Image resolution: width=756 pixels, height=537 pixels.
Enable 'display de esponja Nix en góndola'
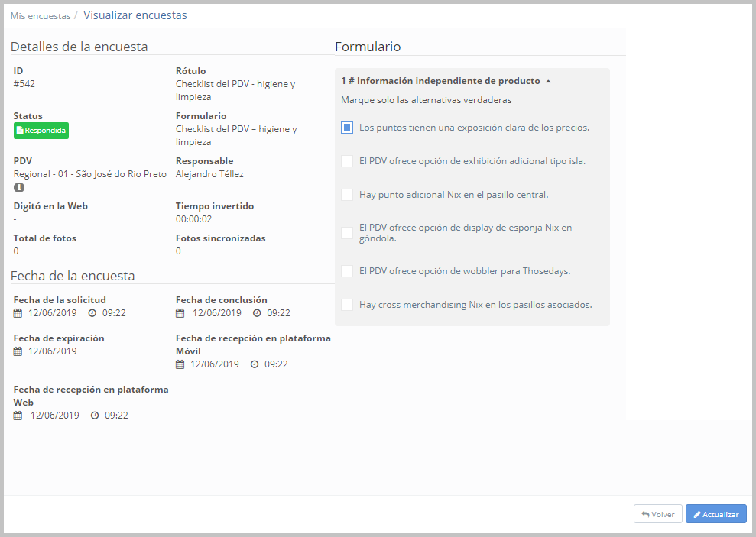click(347, 233)
